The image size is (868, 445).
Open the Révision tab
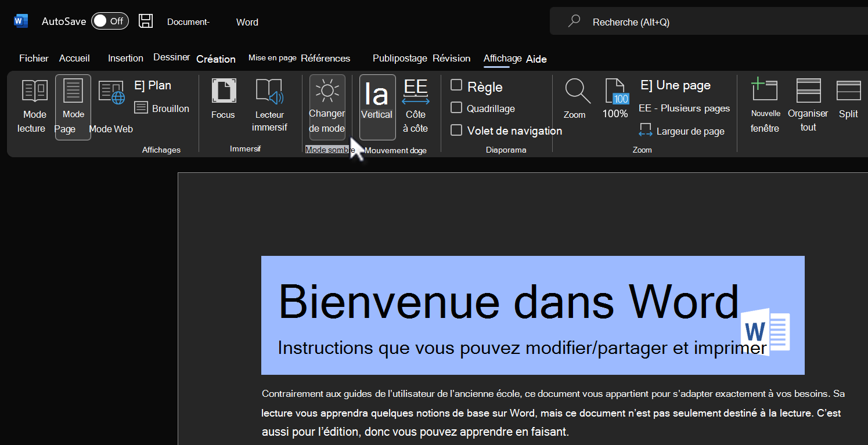click(x=451, y=58)
